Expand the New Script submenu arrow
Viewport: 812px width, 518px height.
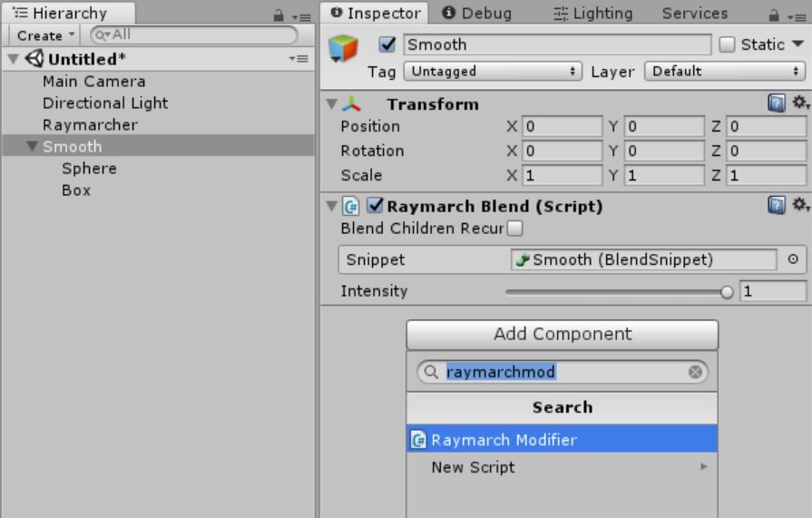(704, 466)
